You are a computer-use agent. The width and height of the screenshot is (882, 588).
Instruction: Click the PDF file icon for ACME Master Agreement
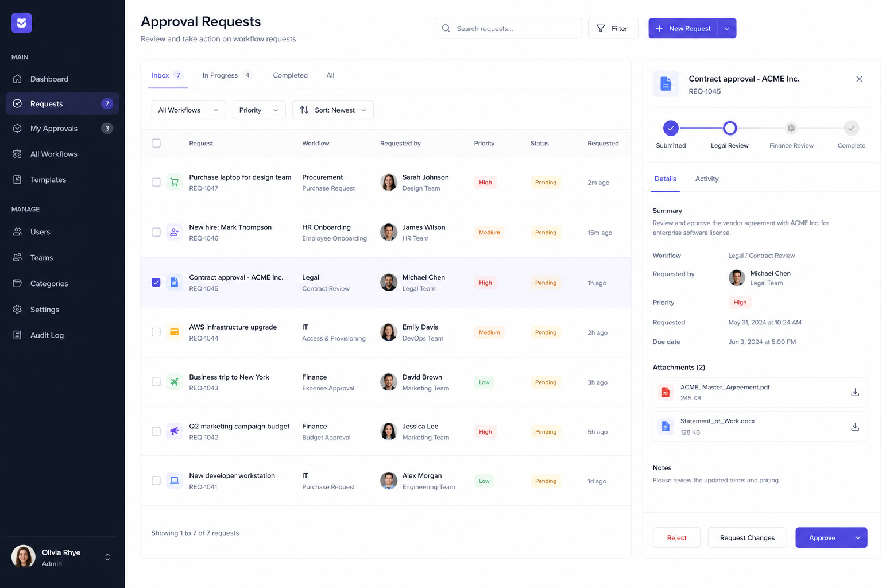pos(666,392)
